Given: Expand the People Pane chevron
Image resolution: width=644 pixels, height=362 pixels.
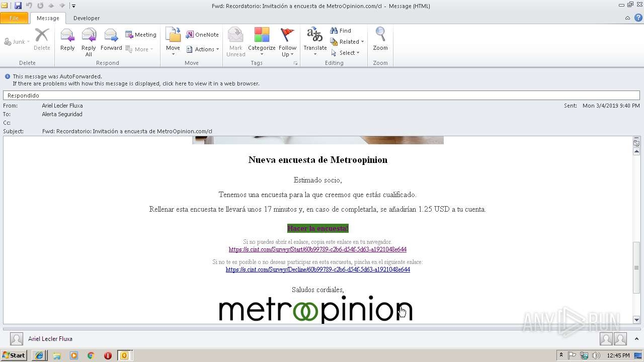Looking at the screenshot, I should pyautogui.click(x=637, y=339).
